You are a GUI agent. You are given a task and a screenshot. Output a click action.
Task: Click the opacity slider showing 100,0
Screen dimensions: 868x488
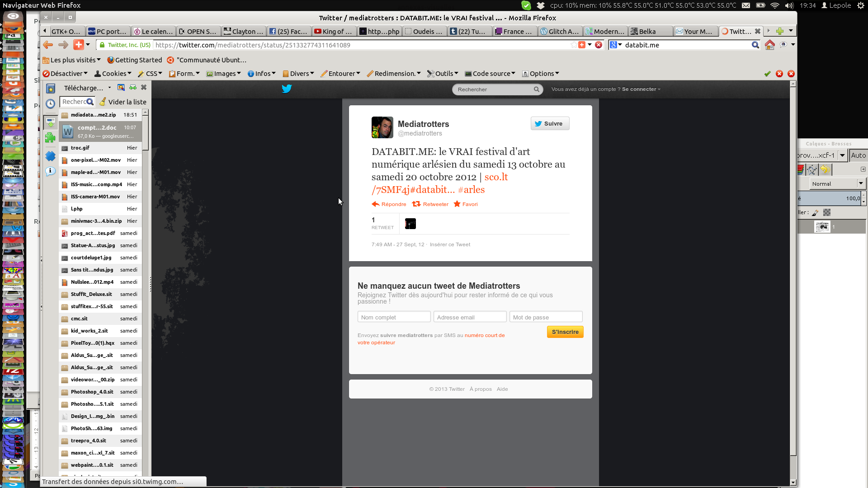pyautogui.click(x=830, y=198)
